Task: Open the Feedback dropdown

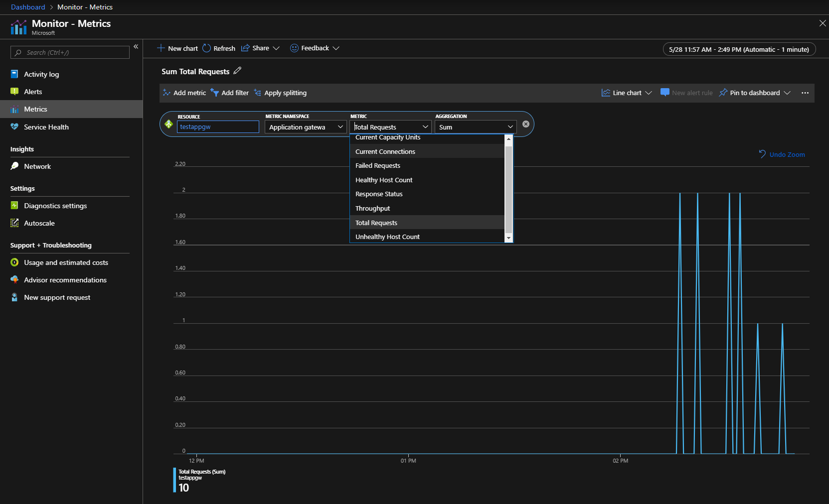Action: [315, 48]
